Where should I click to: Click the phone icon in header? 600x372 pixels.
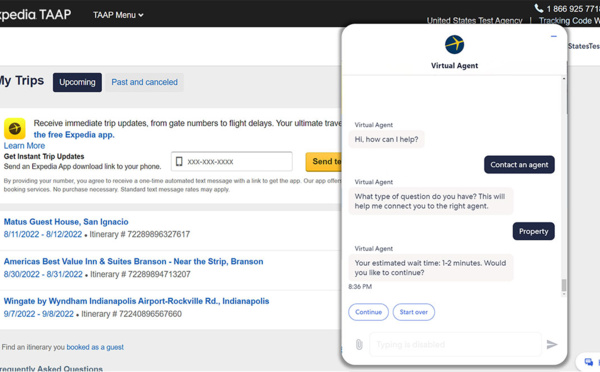coord(538,8)
